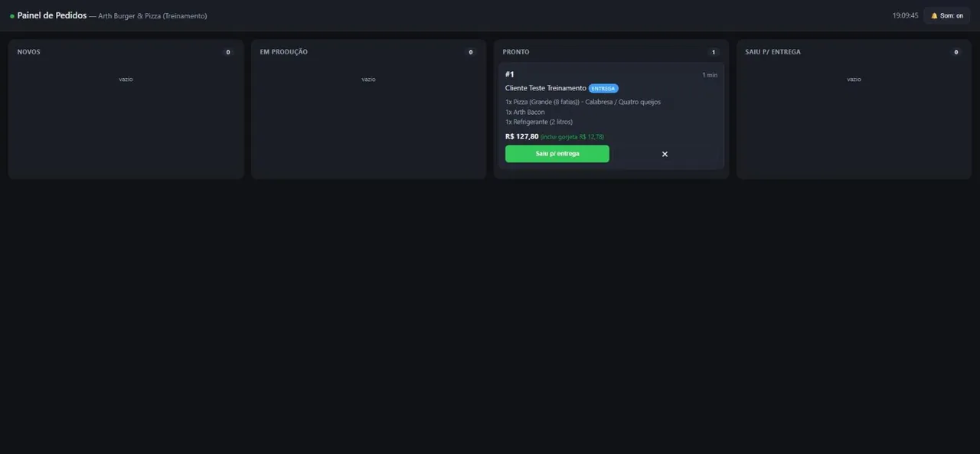
Task: Click the "1 min" elapsed time label
Action: click(710, 75)
